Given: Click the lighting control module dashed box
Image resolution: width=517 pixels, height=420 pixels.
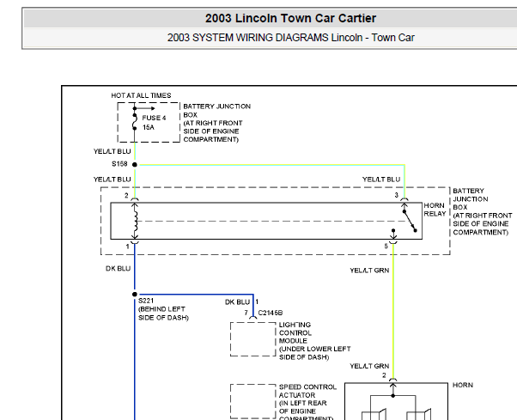Looking at the screenshot, I should pos(252,339).
